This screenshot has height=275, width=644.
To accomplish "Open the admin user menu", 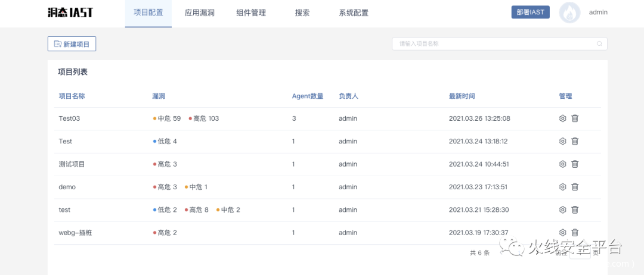I will [598, 12].
